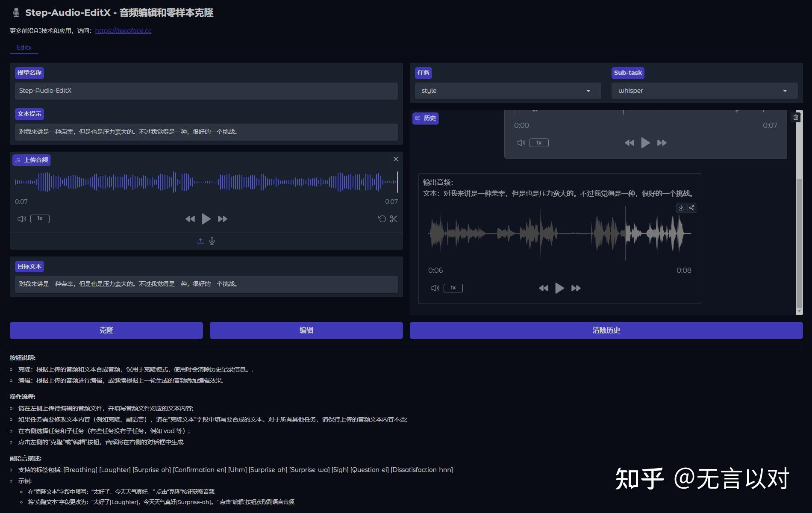Screen dimensions: 812x513
Task: Change playback speed via the 1x control
Action: pos(39,218)
